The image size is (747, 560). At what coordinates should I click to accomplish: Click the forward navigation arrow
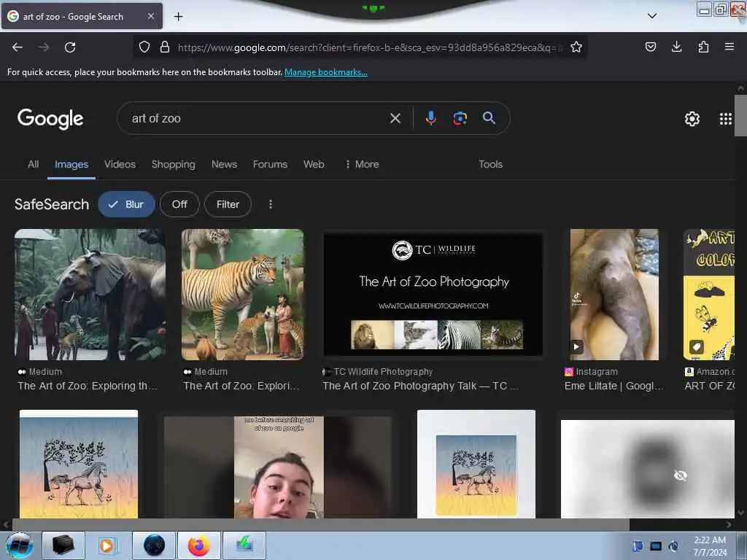pyautogui.click(x=44, y=47)
